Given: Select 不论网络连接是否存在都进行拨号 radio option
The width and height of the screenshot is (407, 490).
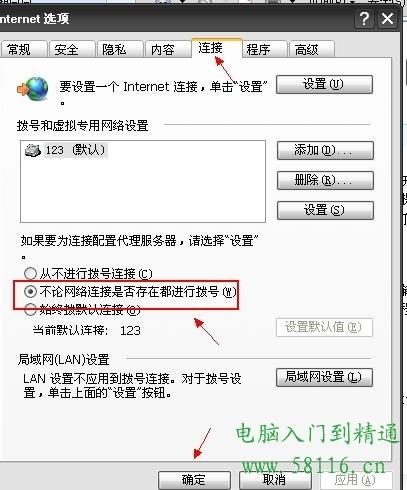Looking at the screenshot, I should pyautogui.click(x=30, y=292).
